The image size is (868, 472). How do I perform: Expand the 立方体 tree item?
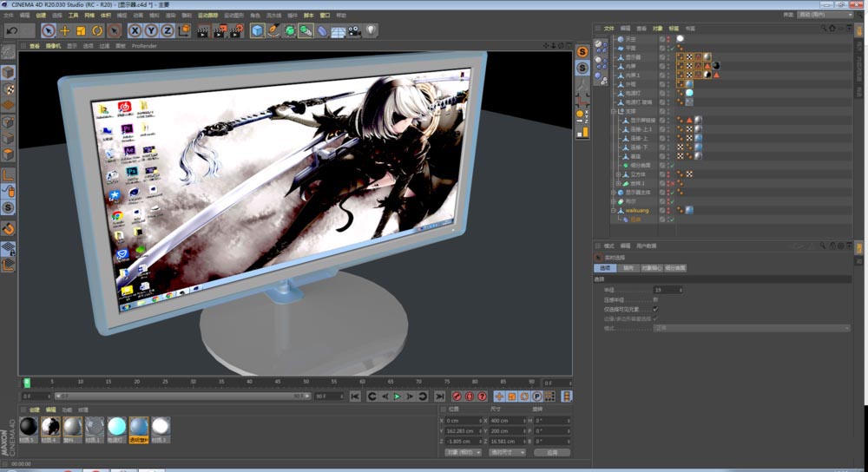618,174
